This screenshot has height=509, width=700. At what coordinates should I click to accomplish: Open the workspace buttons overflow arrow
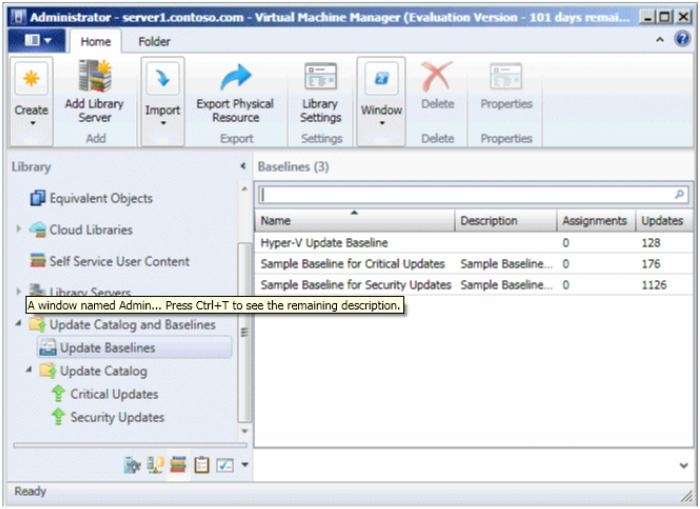click(x=245, y=465)
